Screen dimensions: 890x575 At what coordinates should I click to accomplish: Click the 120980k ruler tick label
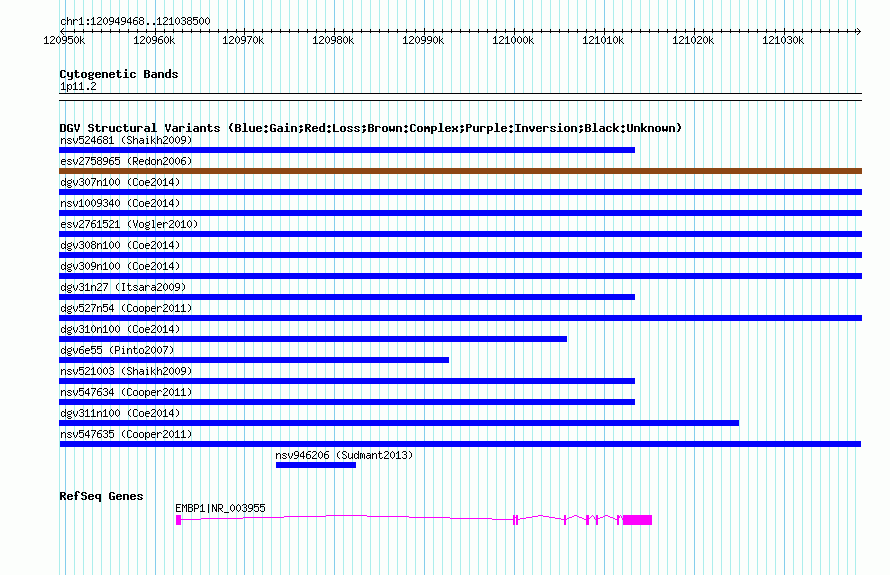(333, 40)
